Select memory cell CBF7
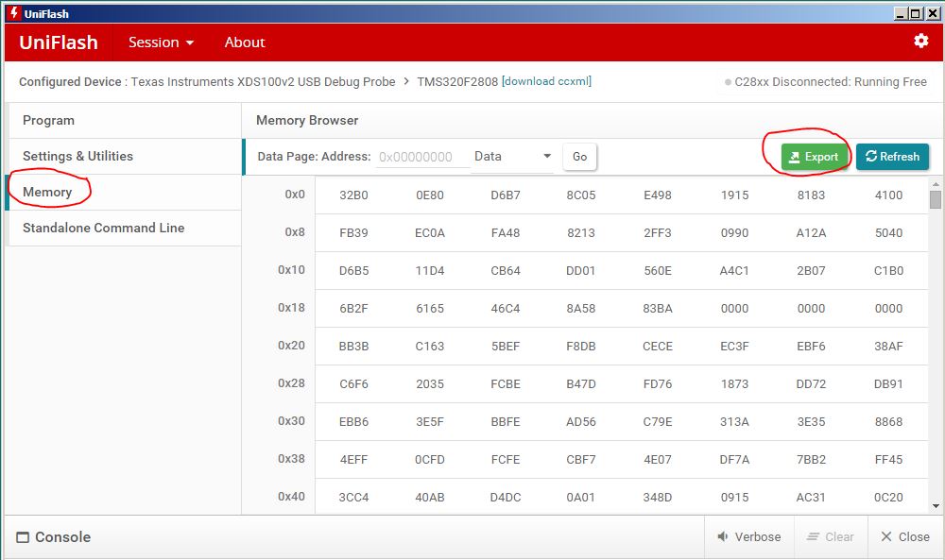The height and width of the screenshot is (560, 945). (x=581, y=460)
